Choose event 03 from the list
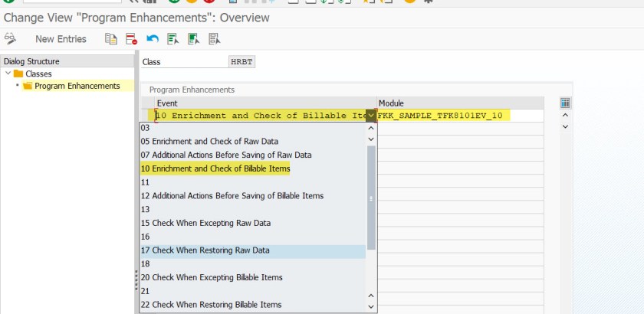644x314 pixels. coord(252,128)
